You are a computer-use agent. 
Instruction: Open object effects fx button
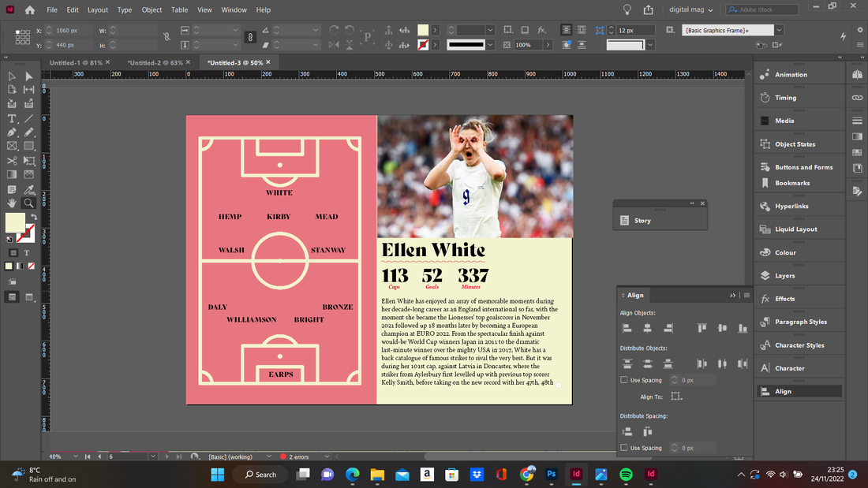pos(541,30)
